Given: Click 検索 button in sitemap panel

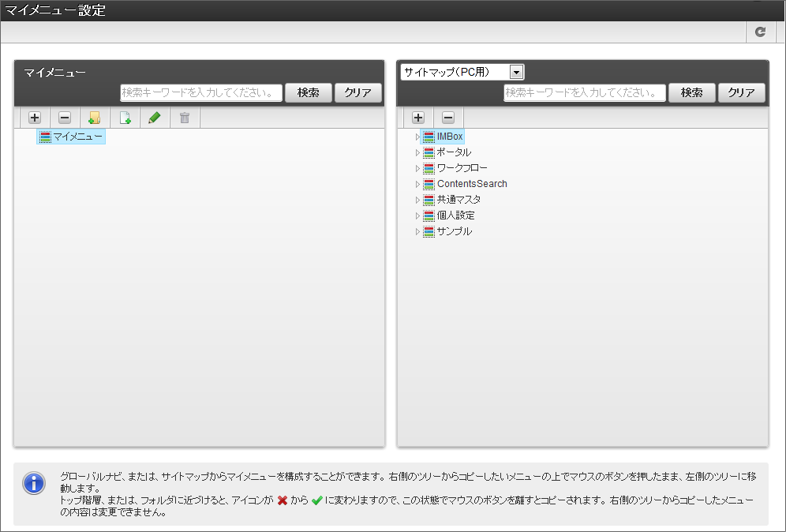Looking at the screenshot, I should [x=692, y=93].
